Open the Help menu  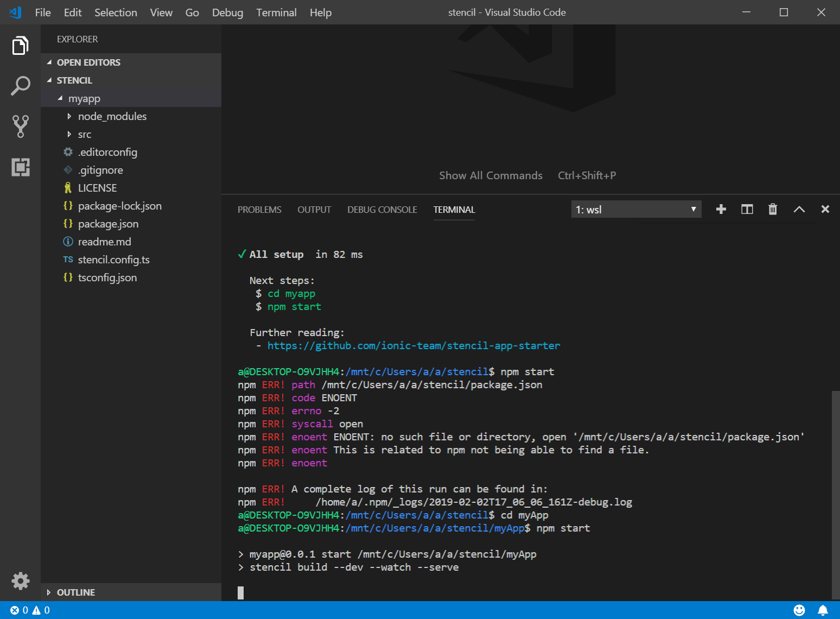(321, 12)
